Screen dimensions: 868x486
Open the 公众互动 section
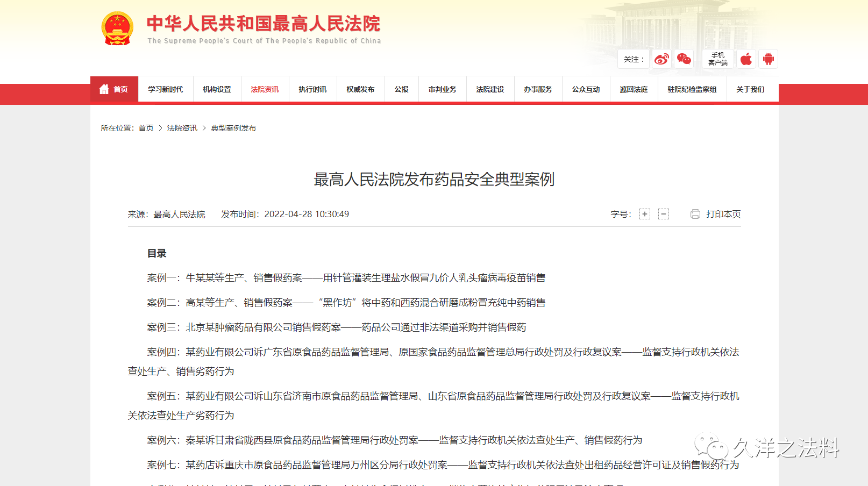point(586,89)
